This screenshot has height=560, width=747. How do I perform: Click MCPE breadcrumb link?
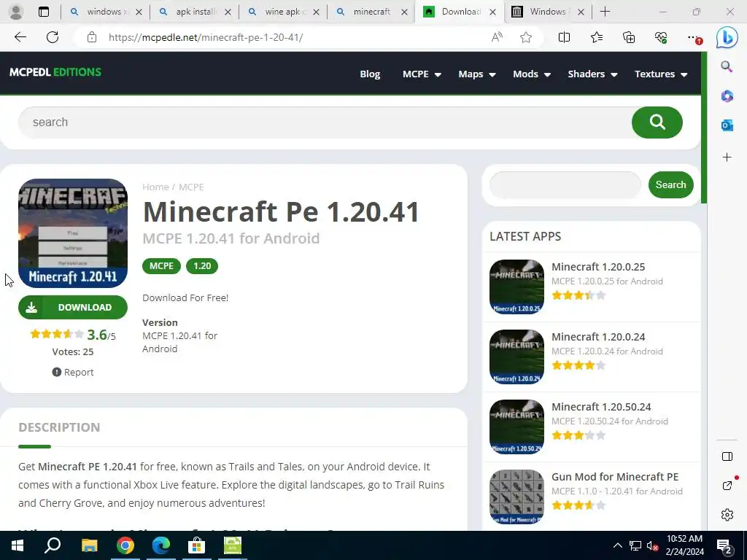click(x=191, y=187)
